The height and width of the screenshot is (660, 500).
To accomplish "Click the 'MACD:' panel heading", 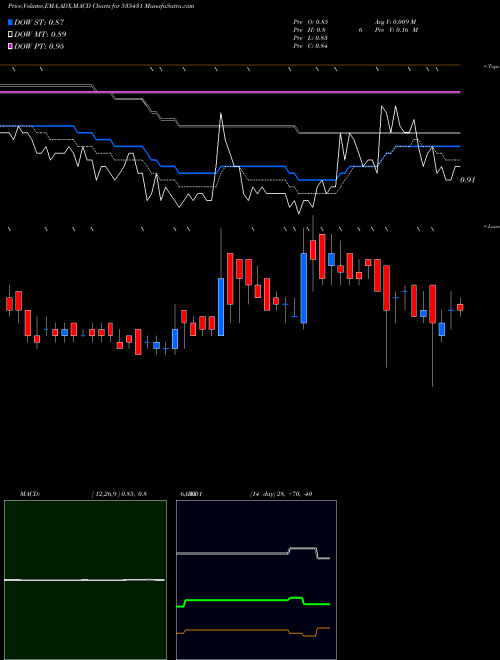I will point(30,494).
